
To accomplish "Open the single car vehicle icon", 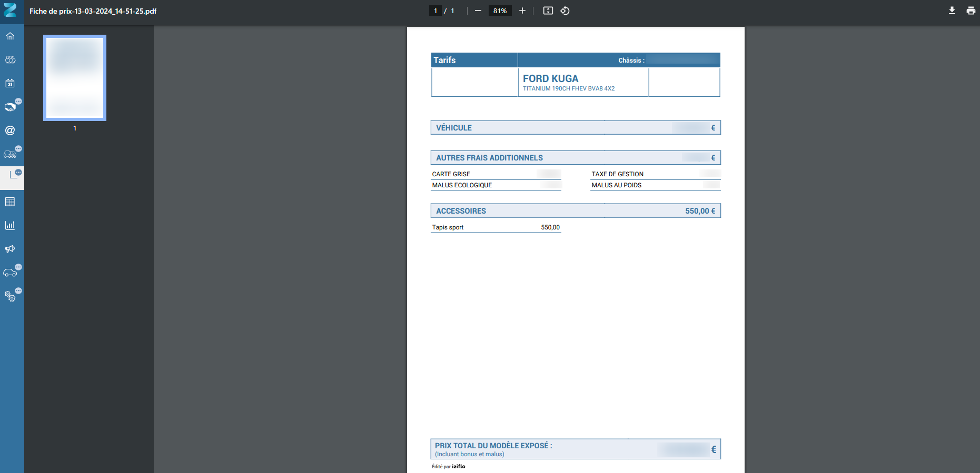I will point(10,273).
